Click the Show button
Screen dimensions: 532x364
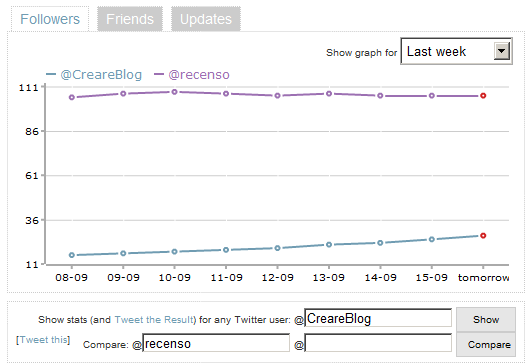(486, 320)
